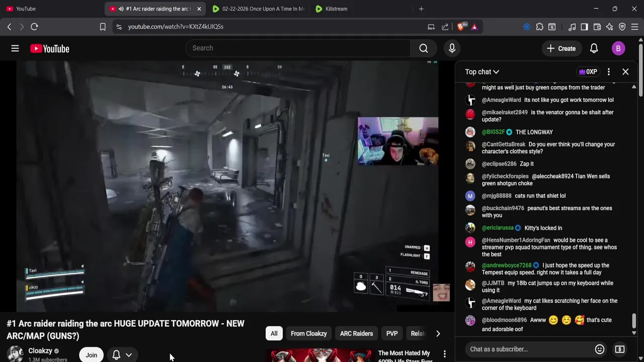
Task: Share this page via share icon
Action: [x=445, y=27]
